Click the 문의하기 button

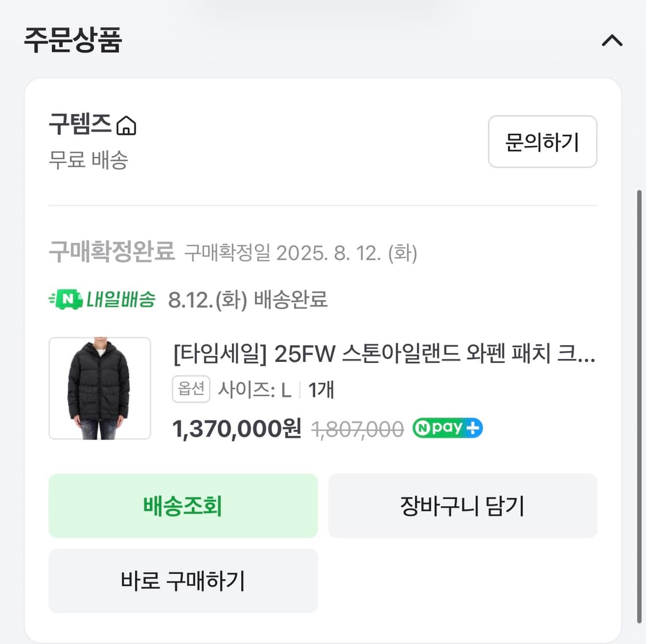(542, 142)
